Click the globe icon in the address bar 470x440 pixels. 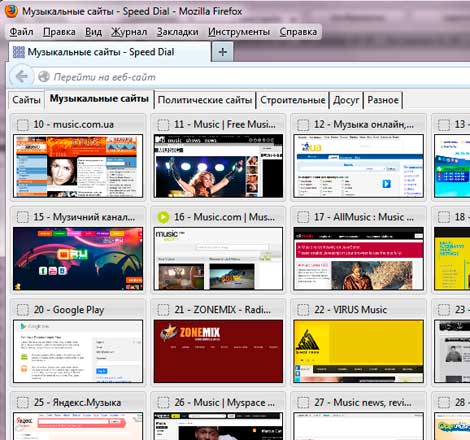[44, 77]
